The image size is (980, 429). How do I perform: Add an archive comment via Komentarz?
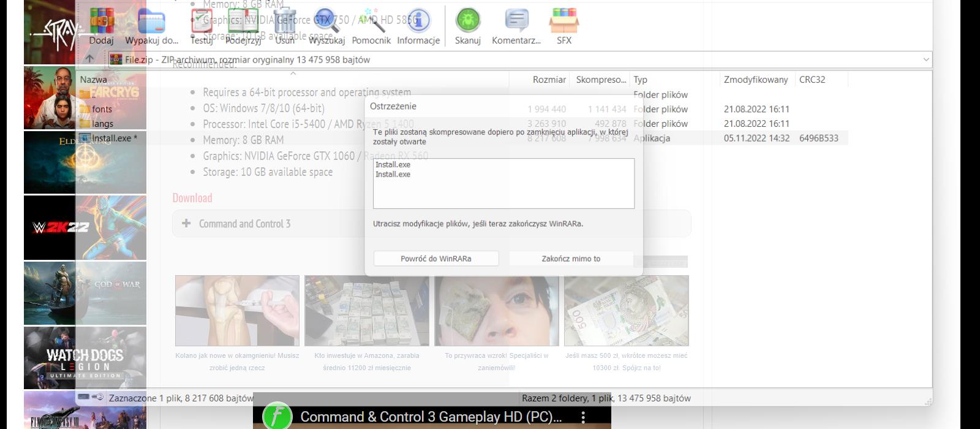516,25
